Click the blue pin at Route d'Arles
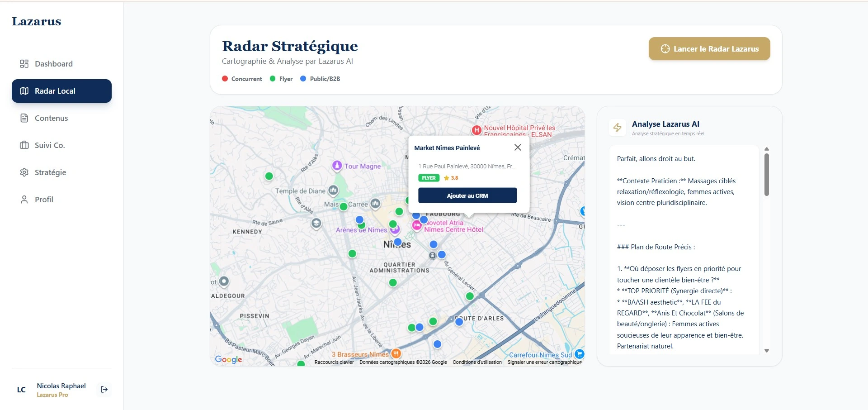The width and height of the screenshot is (868, 410). tap(459, 322)
